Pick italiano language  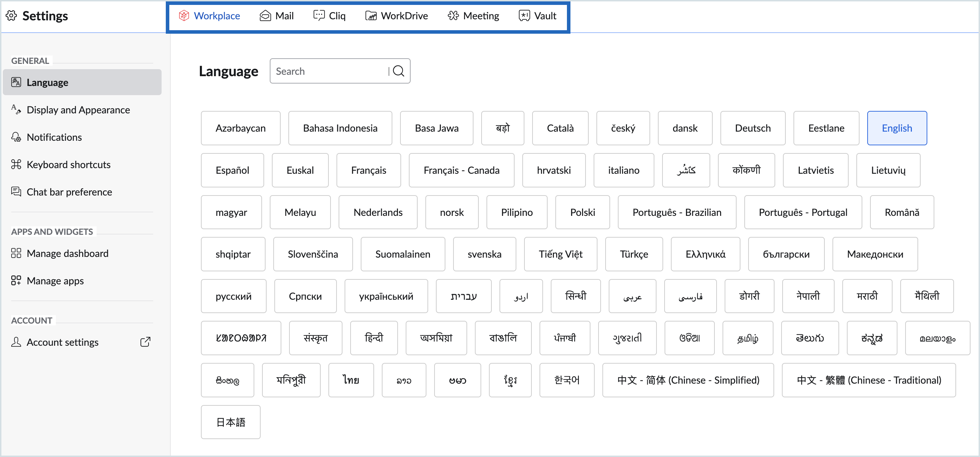coord(623,170)
